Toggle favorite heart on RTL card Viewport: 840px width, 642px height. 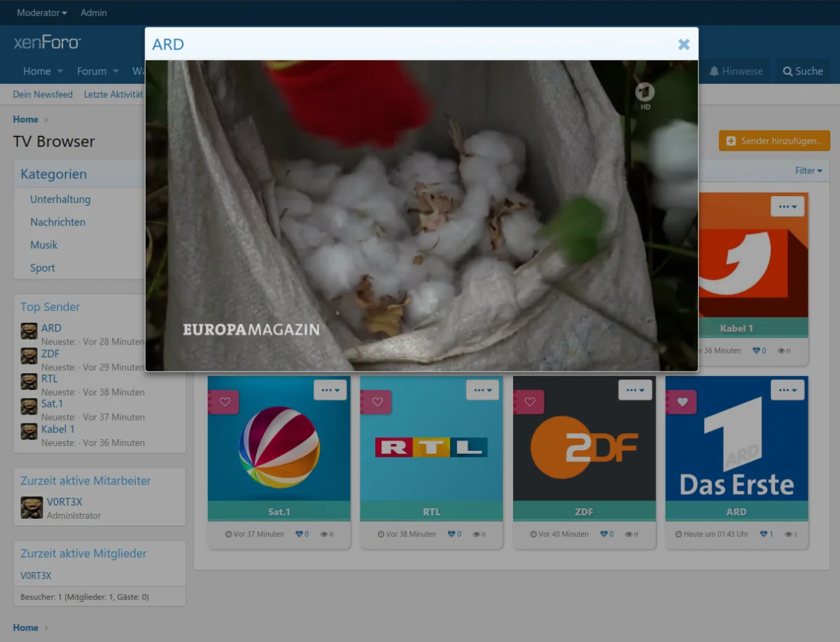click(x=377, y=403)
